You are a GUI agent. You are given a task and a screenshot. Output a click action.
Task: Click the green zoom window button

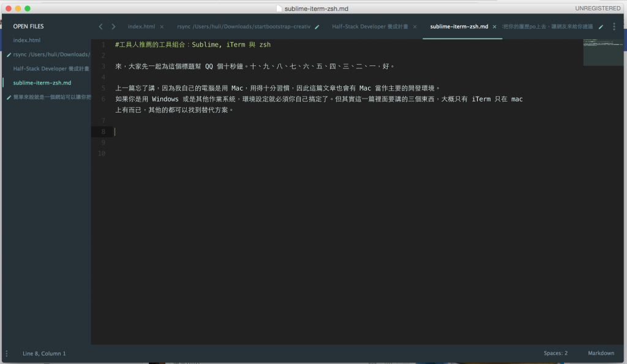[28, 9]
